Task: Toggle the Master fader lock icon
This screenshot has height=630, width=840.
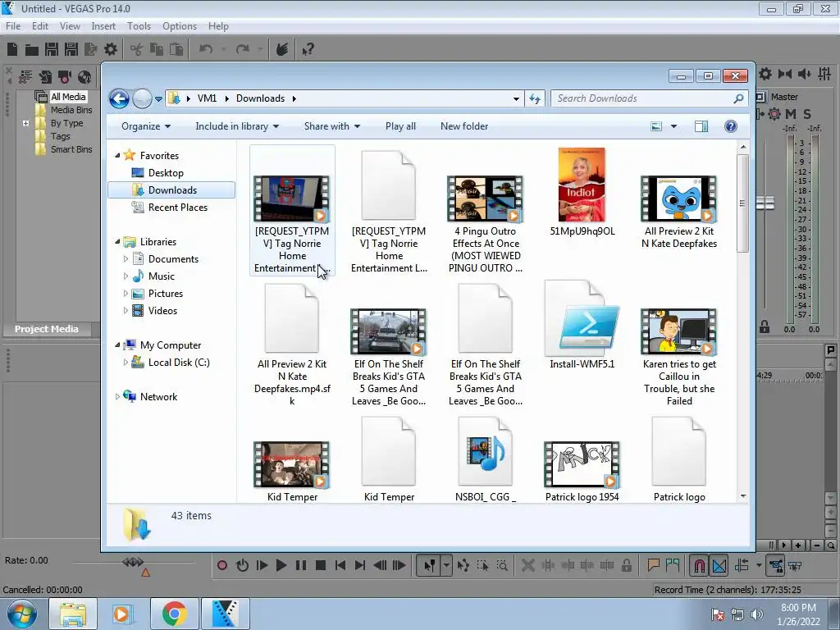Action: 765,326
